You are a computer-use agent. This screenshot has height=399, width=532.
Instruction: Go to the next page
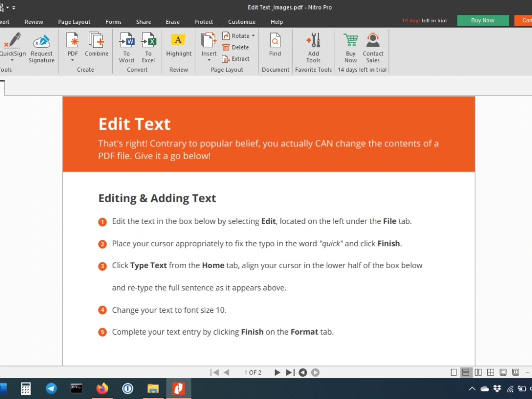pos(277,372)
